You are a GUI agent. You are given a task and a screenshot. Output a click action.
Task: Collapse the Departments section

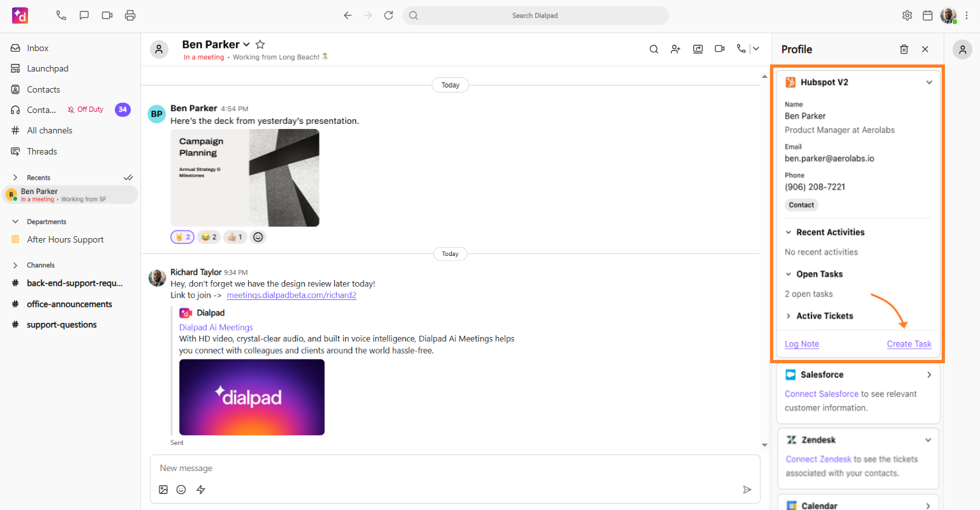tap(15, 221)
